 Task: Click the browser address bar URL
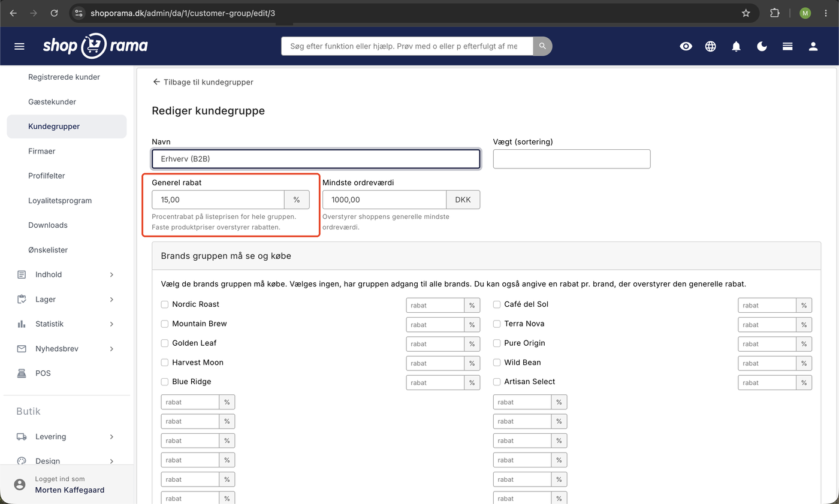point(183,13)
